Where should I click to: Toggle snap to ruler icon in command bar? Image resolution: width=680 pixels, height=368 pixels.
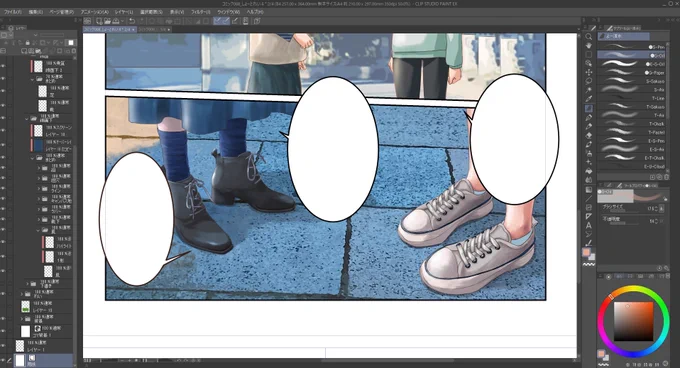coord(217,21)
